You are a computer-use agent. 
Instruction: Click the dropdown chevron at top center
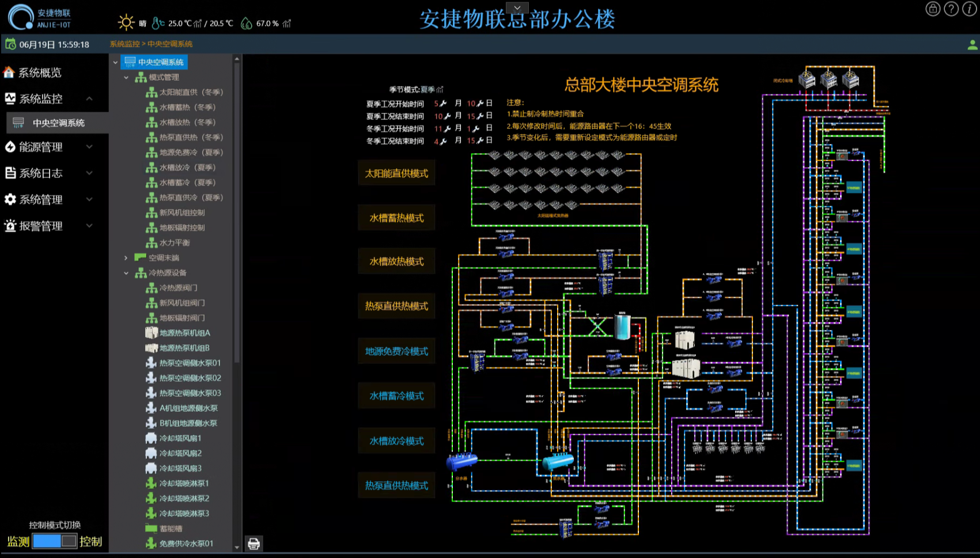[x=517, y=7]
